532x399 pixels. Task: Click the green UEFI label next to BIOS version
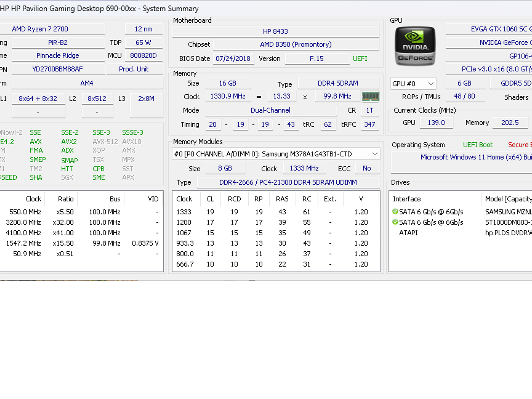click(x=360, y=58)
